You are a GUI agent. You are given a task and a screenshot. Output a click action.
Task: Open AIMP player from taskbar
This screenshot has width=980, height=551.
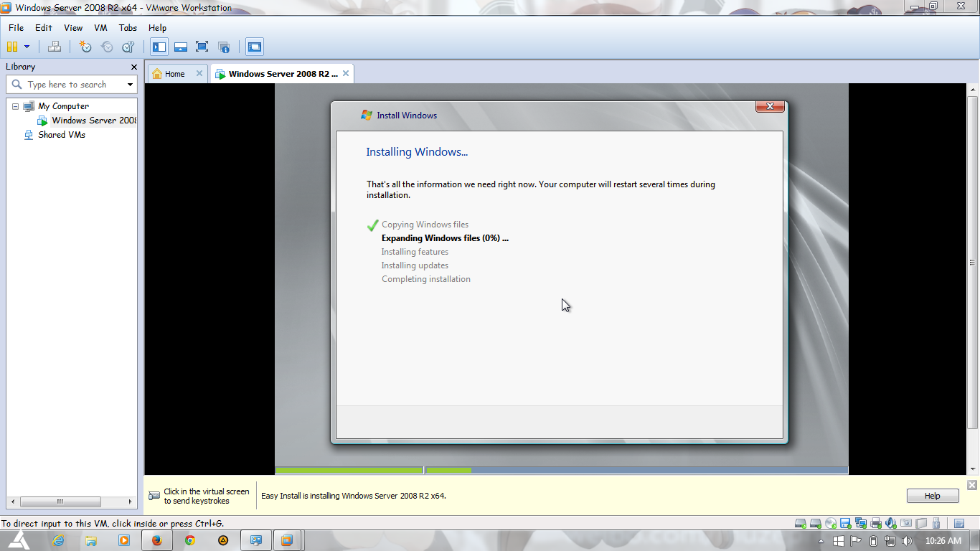point(223,541)
